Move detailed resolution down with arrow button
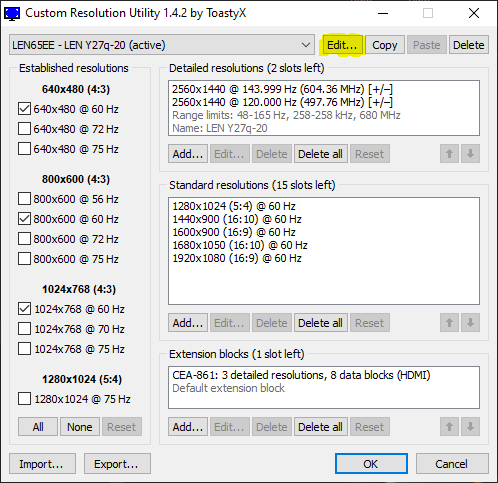The image size is (498, 483). click(470, 154)
